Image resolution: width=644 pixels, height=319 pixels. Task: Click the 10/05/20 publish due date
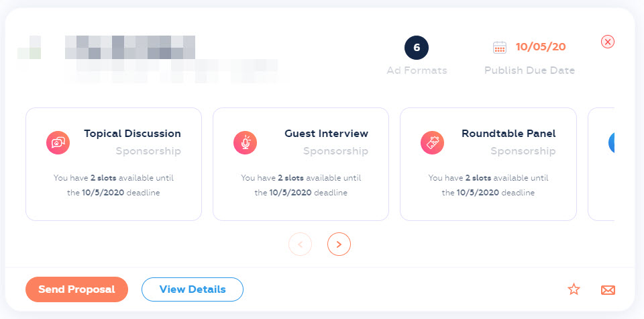click(x=541, y=47)
